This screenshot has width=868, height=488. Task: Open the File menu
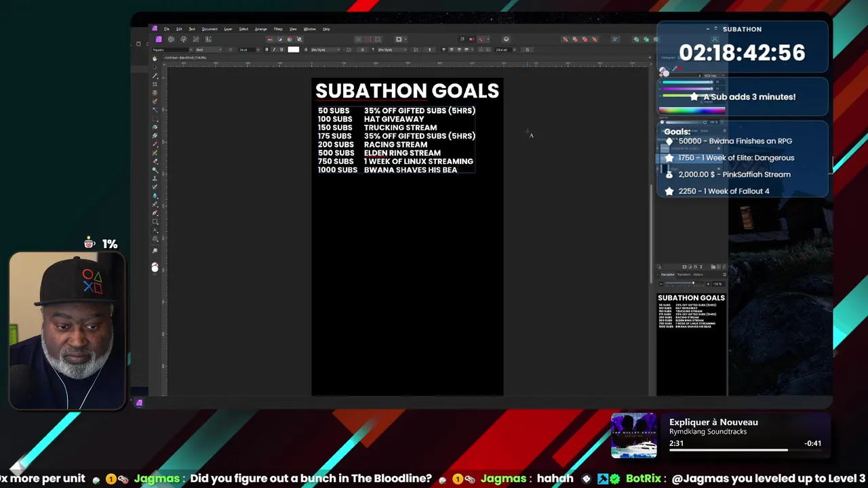(x=167, y=28)
